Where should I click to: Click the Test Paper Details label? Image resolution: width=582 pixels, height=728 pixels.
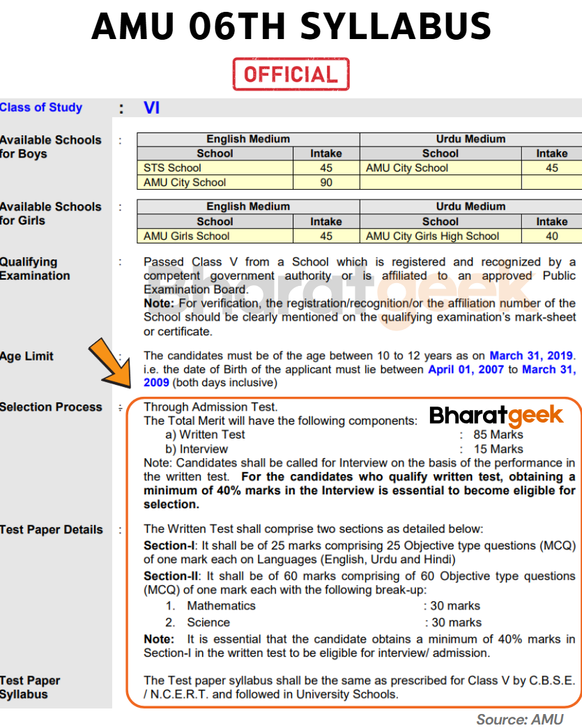52,530
